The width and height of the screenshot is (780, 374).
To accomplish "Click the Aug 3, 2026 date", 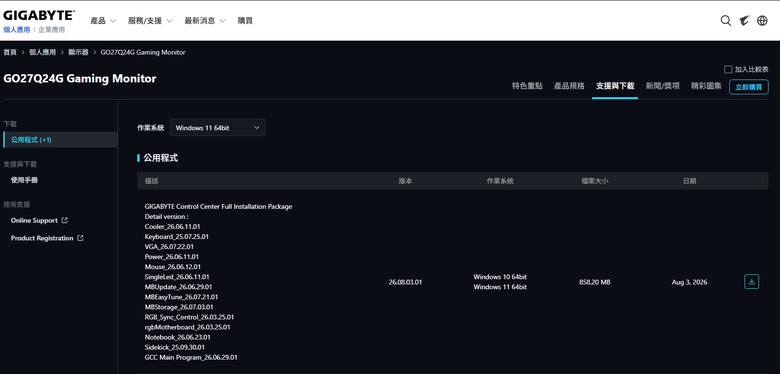I will [689, 282].
